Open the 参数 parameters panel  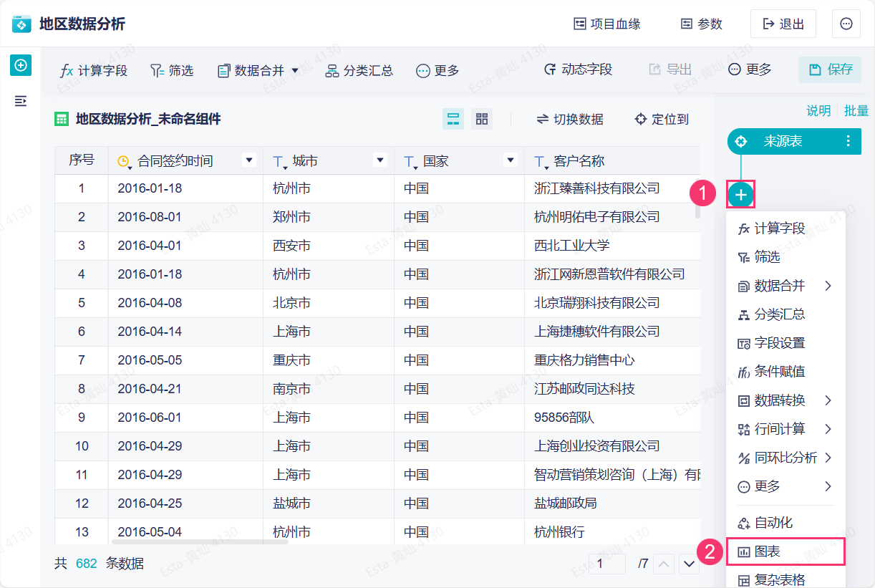click(702, 24)
